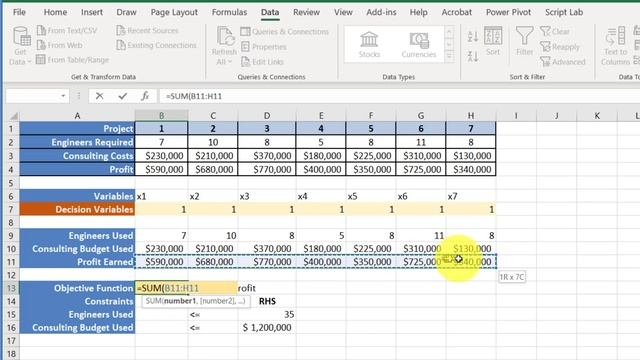Open Existing Connections
This screenshot has width=640, height=360.
(156, 45)
